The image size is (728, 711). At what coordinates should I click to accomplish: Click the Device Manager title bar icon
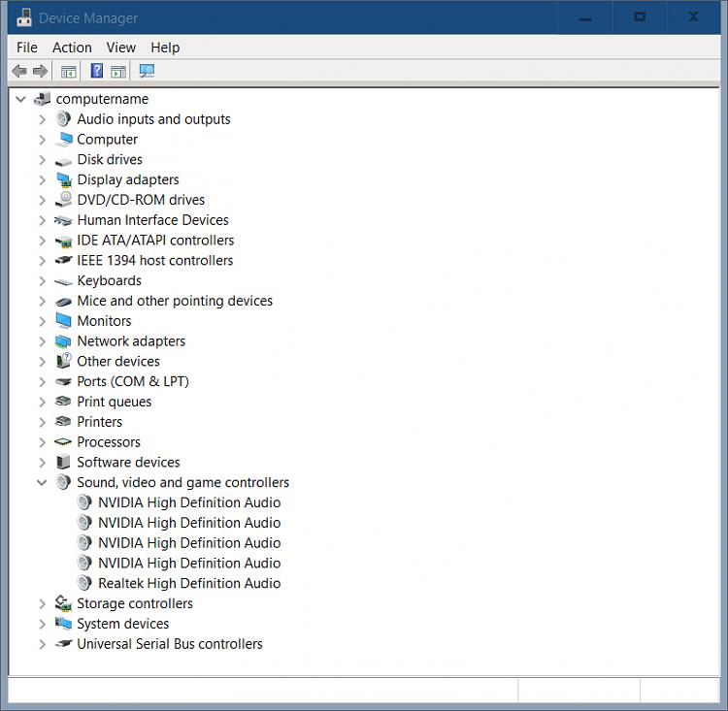[24, 18]
